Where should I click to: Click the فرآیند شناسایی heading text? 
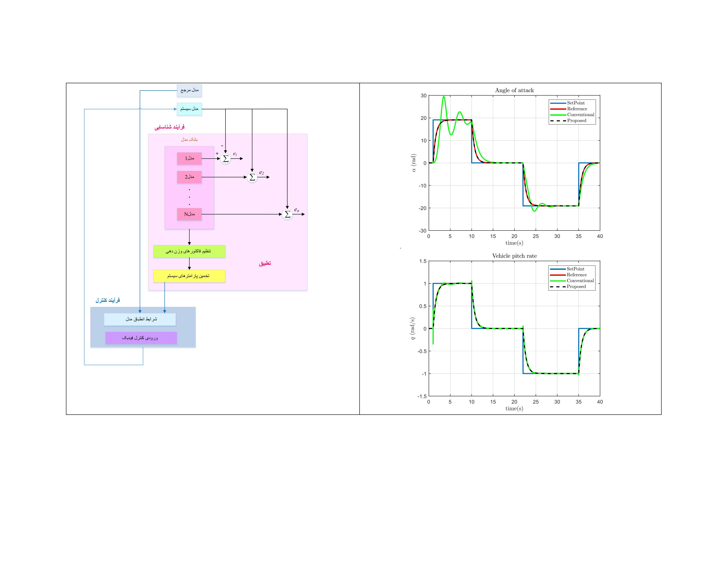click(x=169, y=127)
